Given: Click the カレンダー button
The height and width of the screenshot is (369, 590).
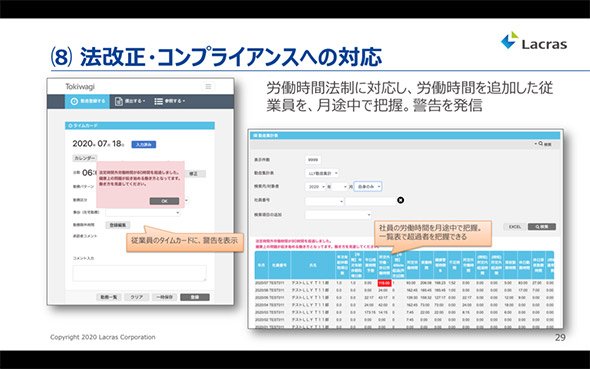Looking at the screenshot, I should pyautogui.click(x=85, y=158).
